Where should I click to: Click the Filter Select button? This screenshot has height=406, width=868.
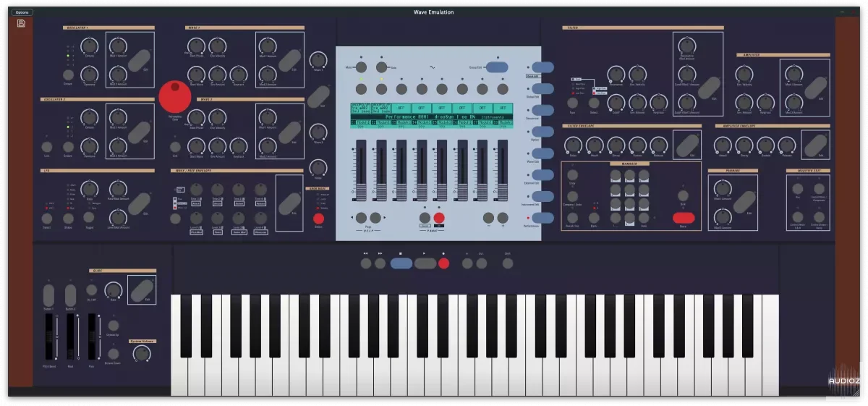pyautogui.click(x=594, y=103)
